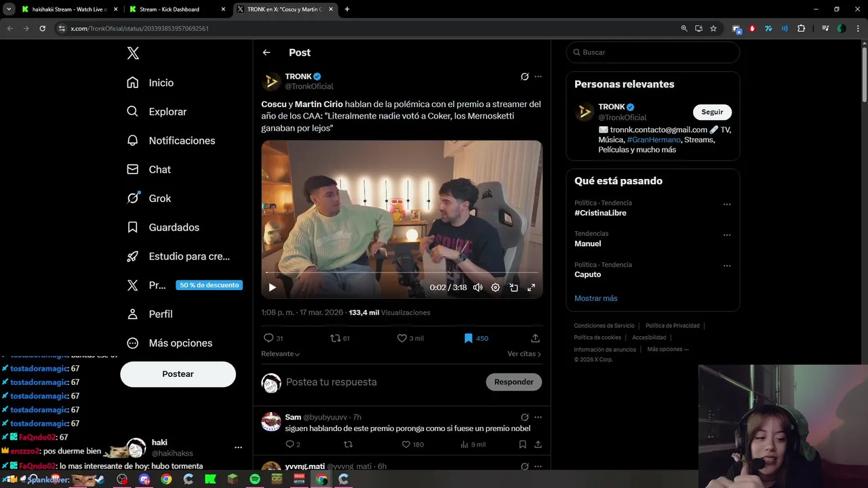Open Condiciones de Servicio link
868x488 pixels.
click(x=604, y=326)
